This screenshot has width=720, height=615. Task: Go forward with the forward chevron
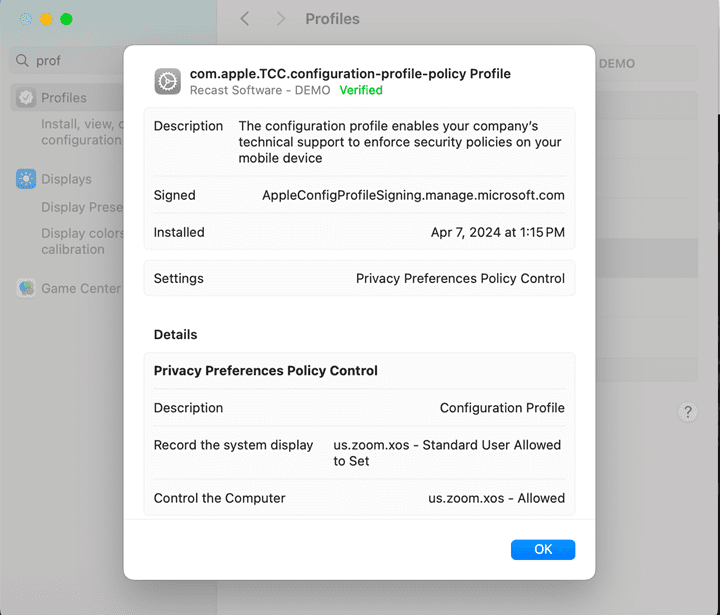click(281, 19)
